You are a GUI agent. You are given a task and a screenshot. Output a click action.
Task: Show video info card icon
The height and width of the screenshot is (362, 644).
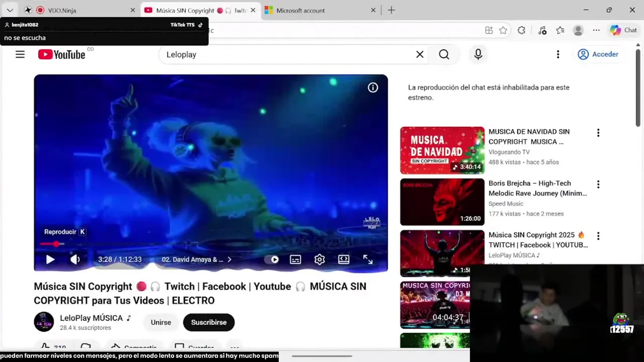tap(373, 87)
